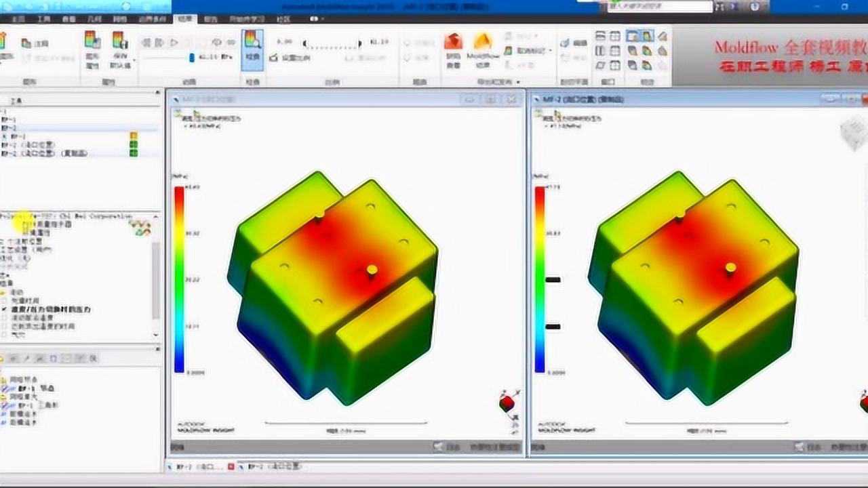Screen dimensions: 868x488
Task: Click the animation frame slider handle
Action: coord(192,58)
